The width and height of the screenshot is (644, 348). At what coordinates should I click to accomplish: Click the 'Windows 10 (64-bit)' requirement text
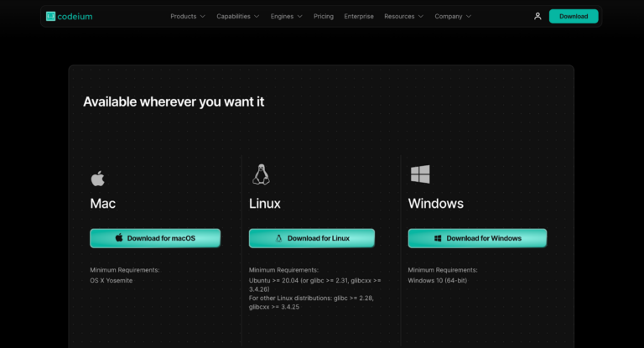438,280
